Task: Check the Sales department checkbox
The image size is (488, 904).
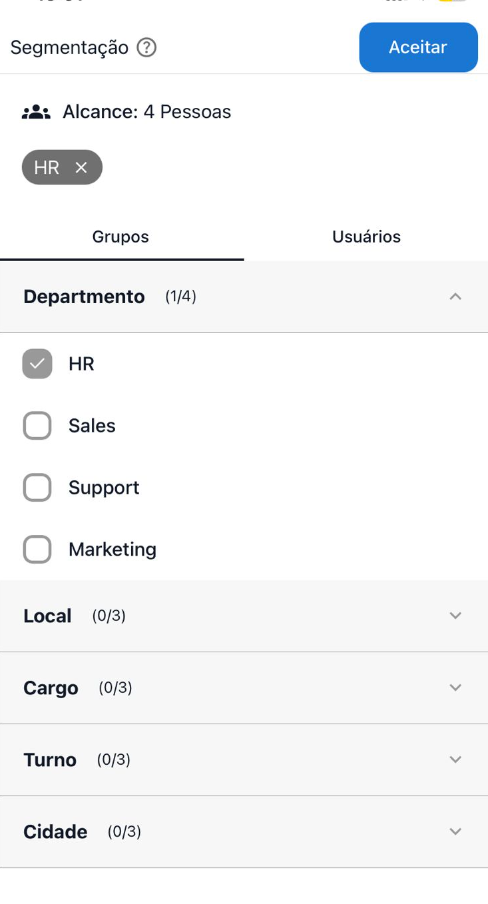Action: tap(37, 425)
